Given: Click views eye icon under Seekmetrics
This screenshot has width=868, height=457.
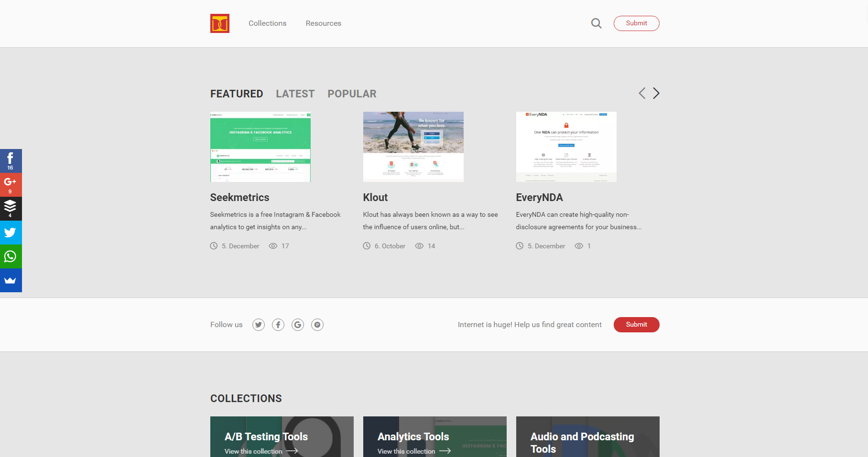Looking at the screenshot, I should [x=273, y=246].
